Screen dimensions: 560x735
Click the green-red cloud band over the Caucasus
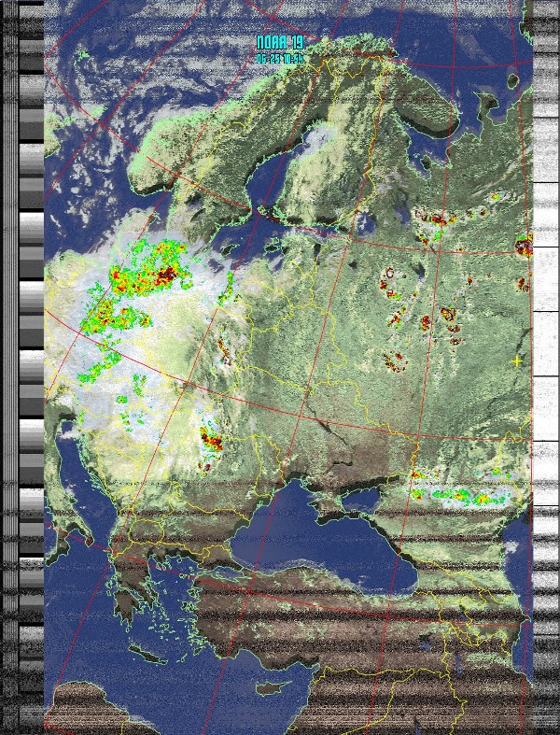point(457,494)
